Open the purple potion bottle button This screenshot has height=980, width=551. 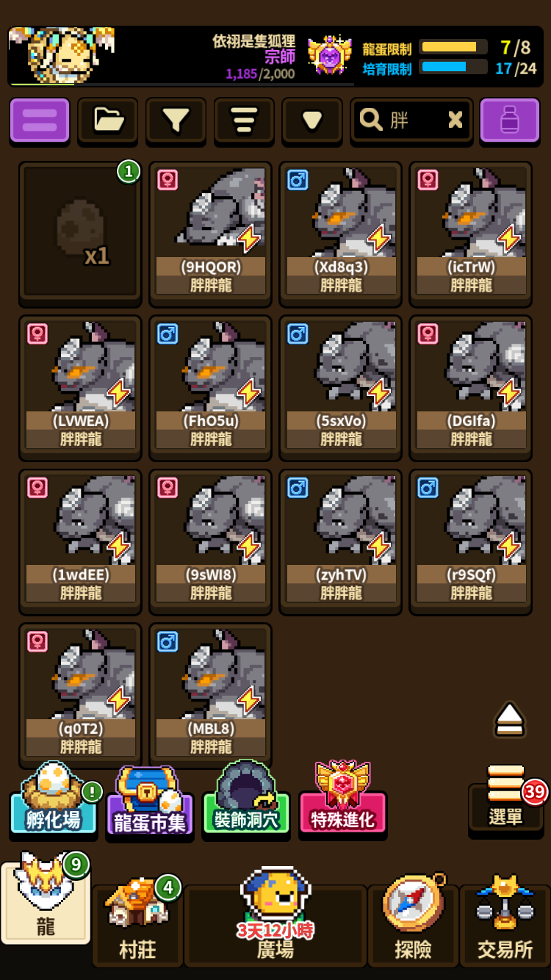point(509,120)
